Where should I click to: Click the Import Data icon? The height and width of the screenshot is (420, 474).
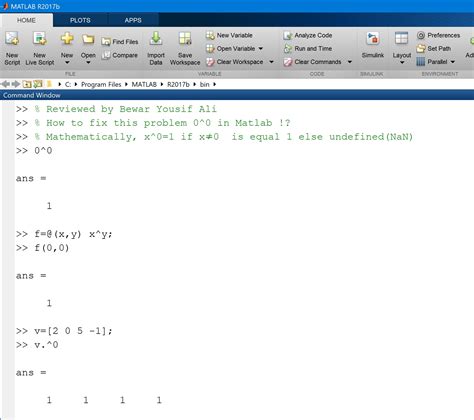pos(156,48)
